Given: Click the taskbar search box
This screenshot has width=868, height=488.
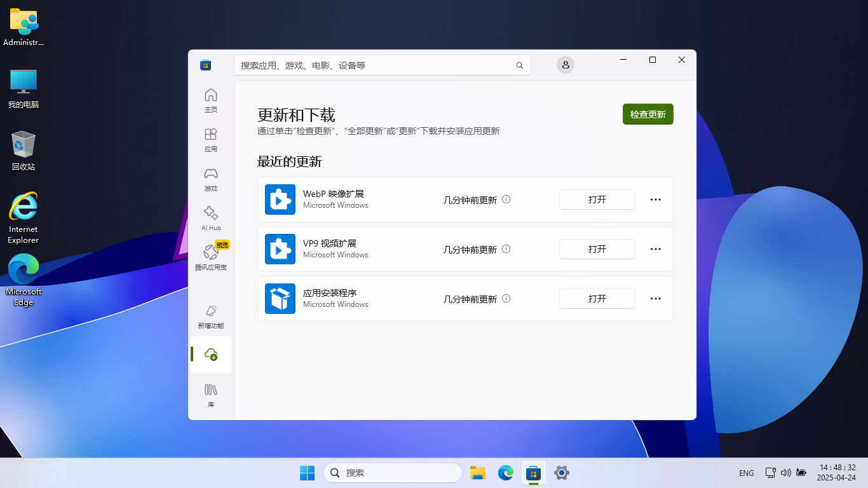Looking at the screenshot, I should (x=393, y=473).
